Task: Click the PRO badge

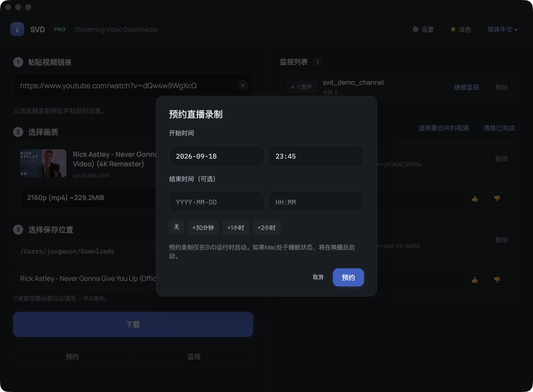Action: coord(60,29)
